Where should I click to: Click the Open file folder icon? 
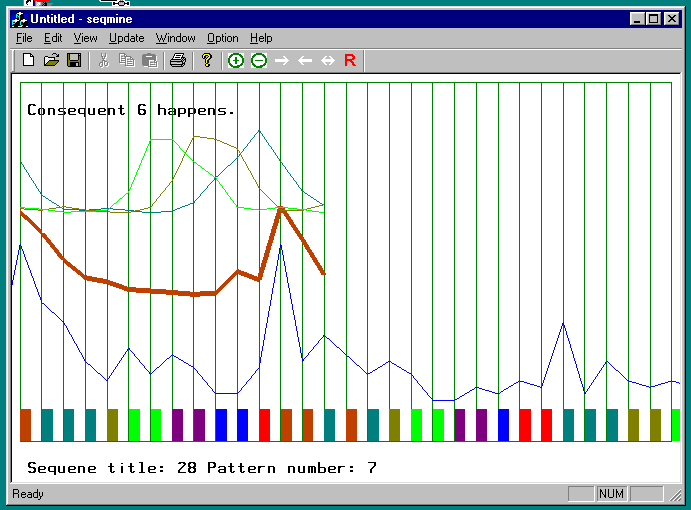point(52,60)
